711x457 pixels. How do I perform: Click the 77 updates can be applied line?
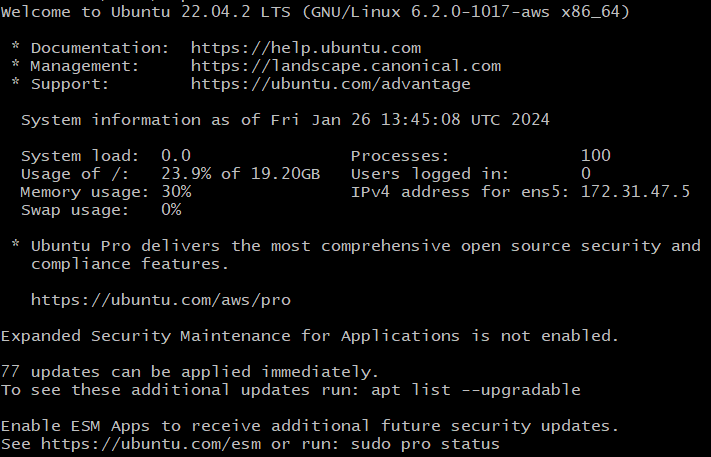[190, 371]
